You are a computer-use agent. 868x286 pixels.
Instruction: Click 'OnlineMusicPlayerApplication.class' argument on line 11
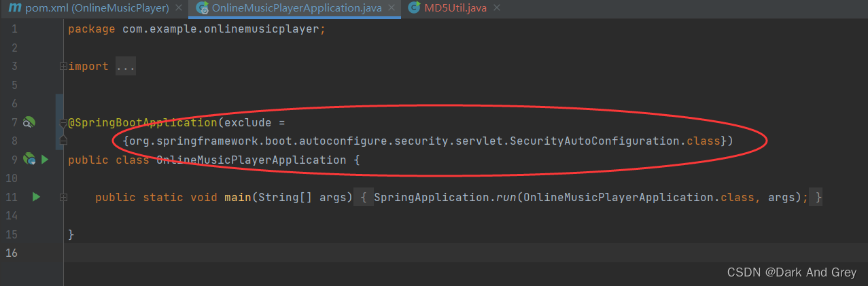(638, 197)
